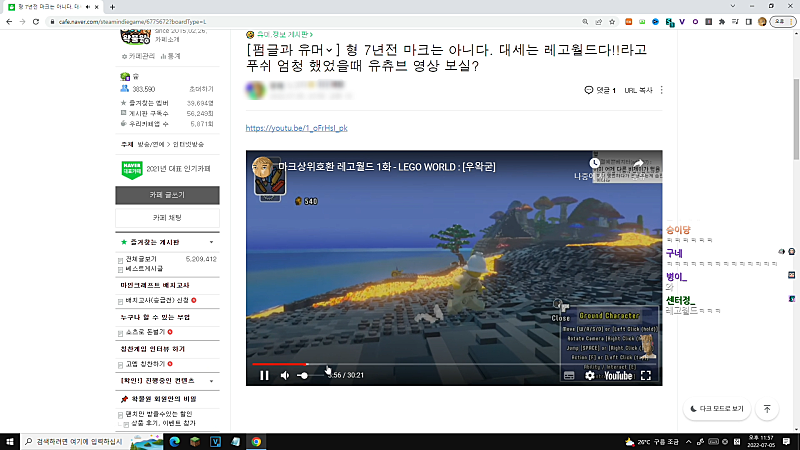Image resolution: width=800 pixels, height=450 pixels.
Task: Toggle the Chrome side panel icon
Action: click(748, 22)
